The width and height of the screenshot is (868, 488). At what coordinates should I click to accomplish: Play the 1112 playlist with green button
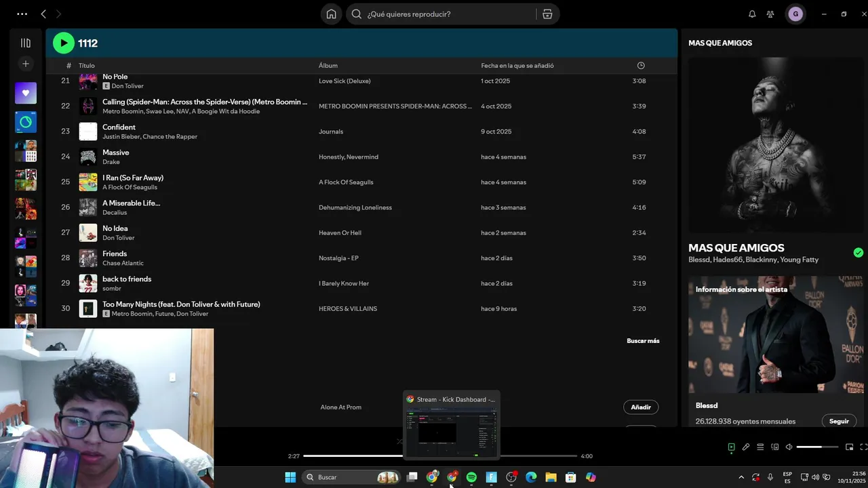coord(64,43)
